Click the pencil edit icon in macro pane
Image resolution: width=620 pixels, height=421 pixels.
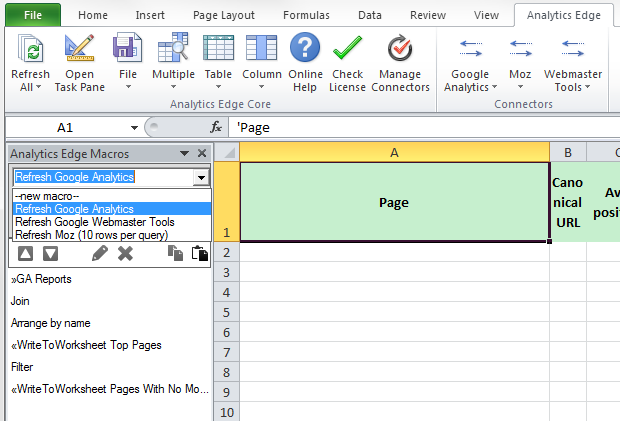tap(100, 254)
